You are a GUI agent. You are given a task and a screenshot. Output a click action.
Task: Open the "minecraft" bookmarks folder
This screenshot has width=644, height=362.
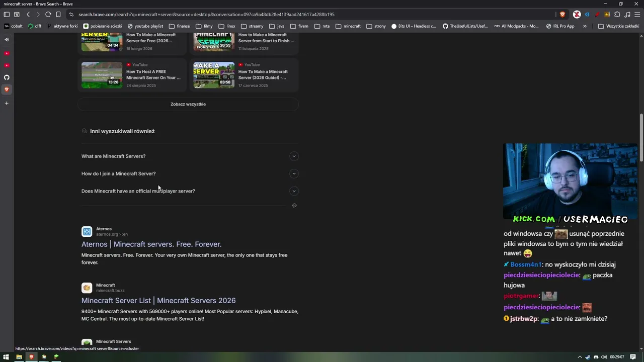point(348,26)
